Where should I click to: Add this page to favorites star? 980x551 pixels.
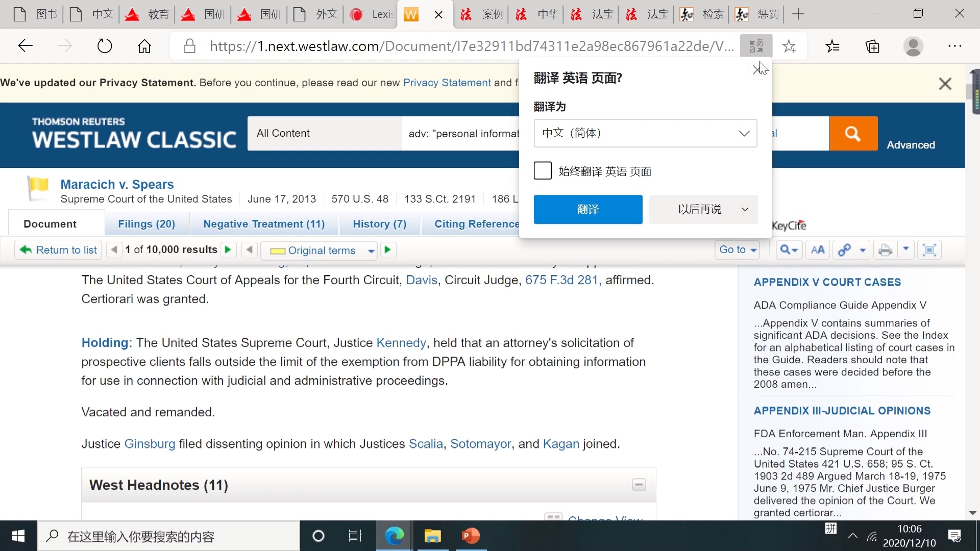789,46
